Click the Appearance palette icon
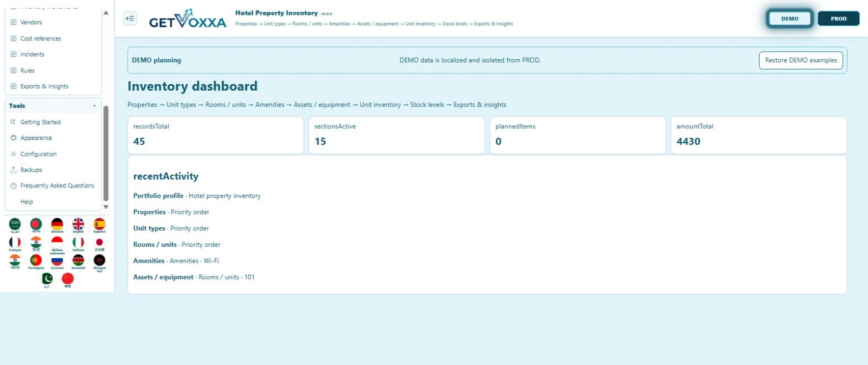The height and width of the screenshot is (365, 868). (13, 138)
